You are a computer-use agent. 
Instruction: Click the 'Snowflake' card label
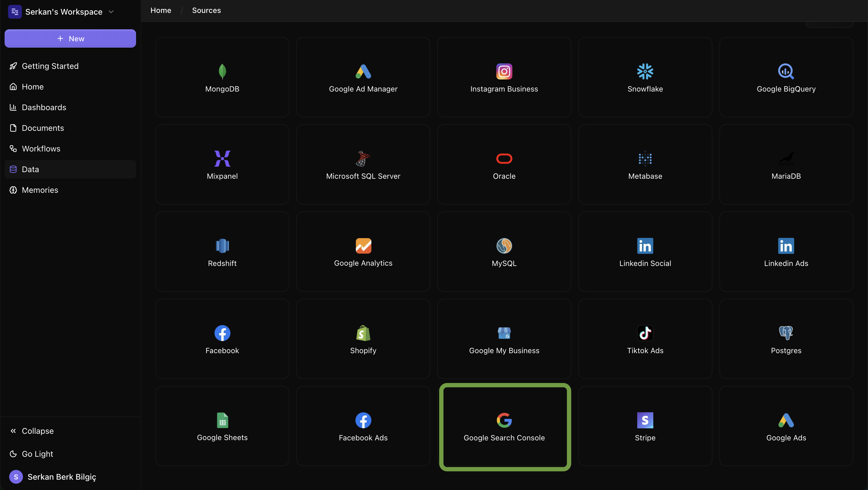click(x=645, y=89)
